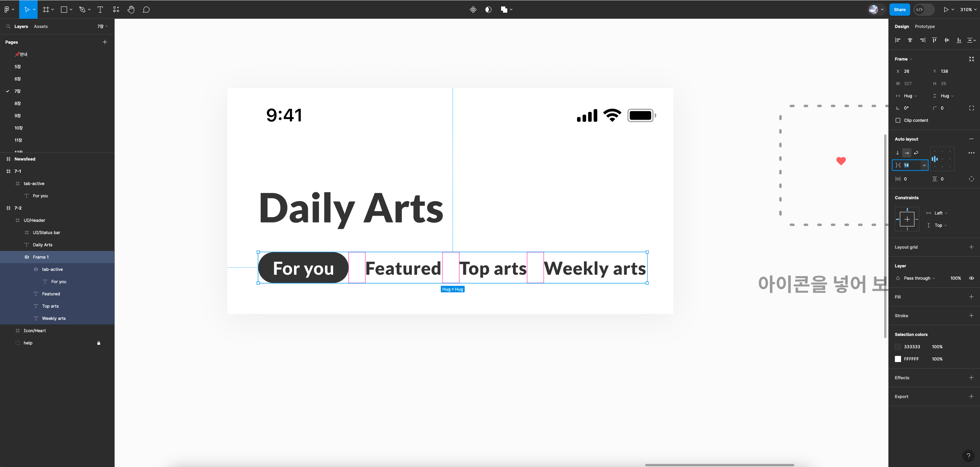Click the 333333 selection color swatch
This screenshot has height=467, width=980.
(898, 347)
